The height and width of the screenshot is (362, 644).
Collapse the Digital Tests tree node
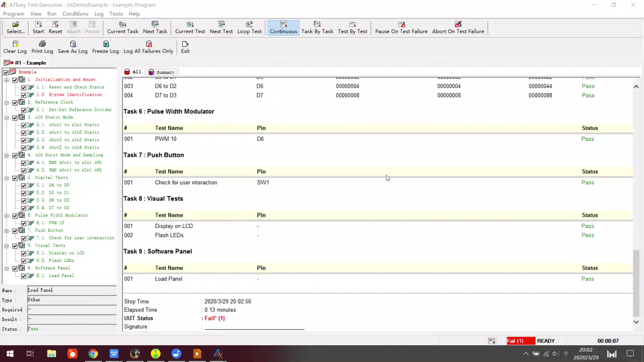(6, 178)
